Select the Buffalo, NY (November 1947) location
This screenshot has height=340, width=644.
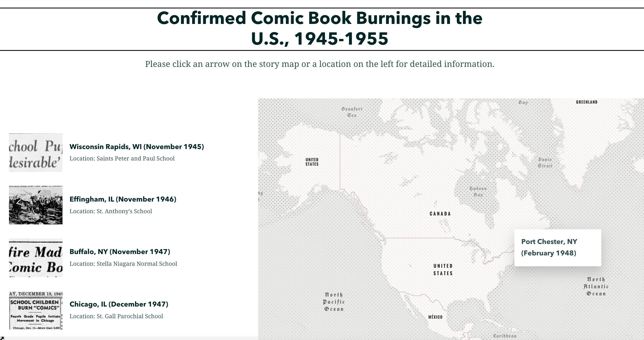pos(120,252)
